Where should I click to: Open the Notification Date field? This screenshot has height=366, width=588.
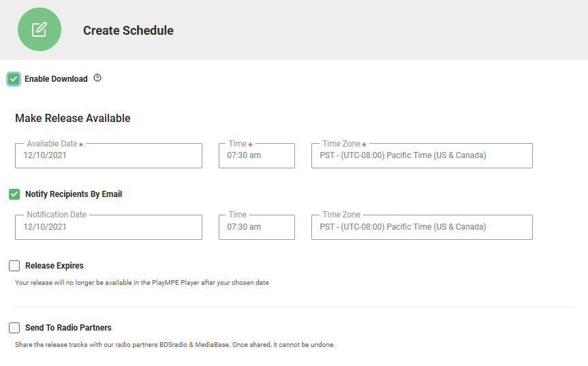point(109,227)
